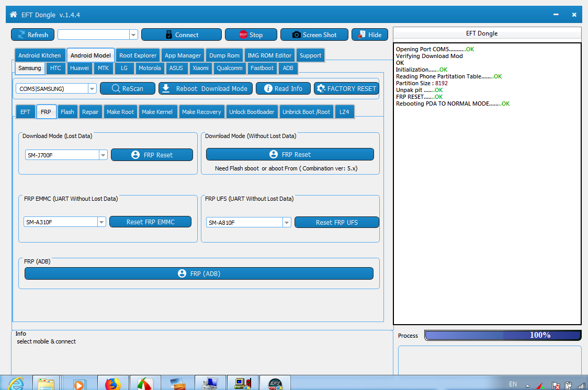This screenshot has height=390, width=588.
Task: Click the Hide button
Action: click(370, 35)
